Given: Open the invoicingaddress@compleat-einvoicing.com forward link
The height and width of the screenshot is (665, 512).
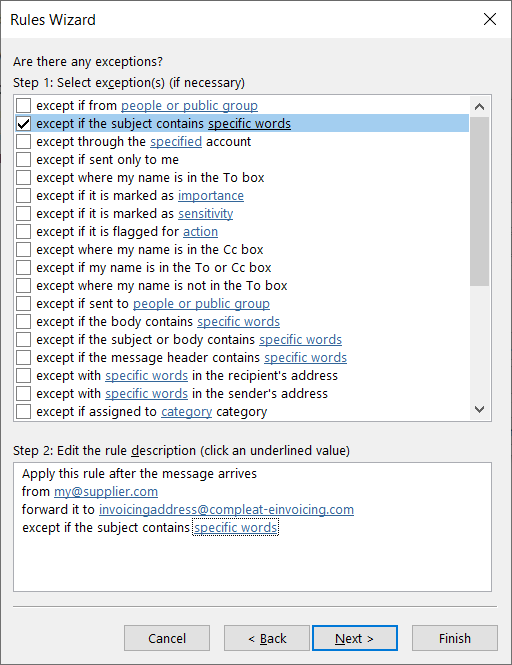Looking at the screenshot, I should point(226,509).
